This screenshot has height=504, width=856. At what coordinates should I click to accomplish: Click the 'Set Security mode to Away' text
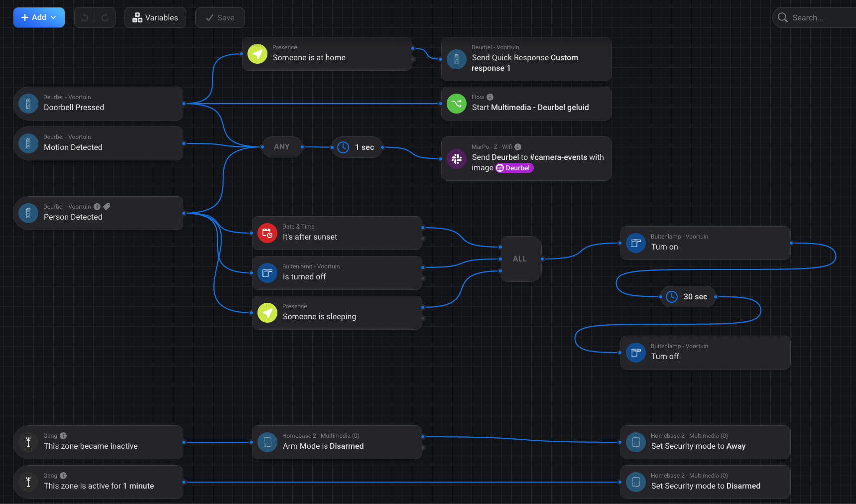point(698,446)
